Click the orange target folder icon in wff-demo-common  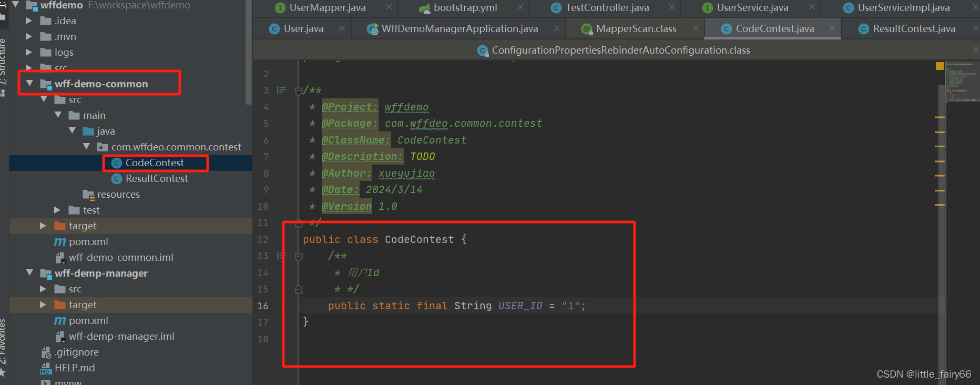[60, 226]
